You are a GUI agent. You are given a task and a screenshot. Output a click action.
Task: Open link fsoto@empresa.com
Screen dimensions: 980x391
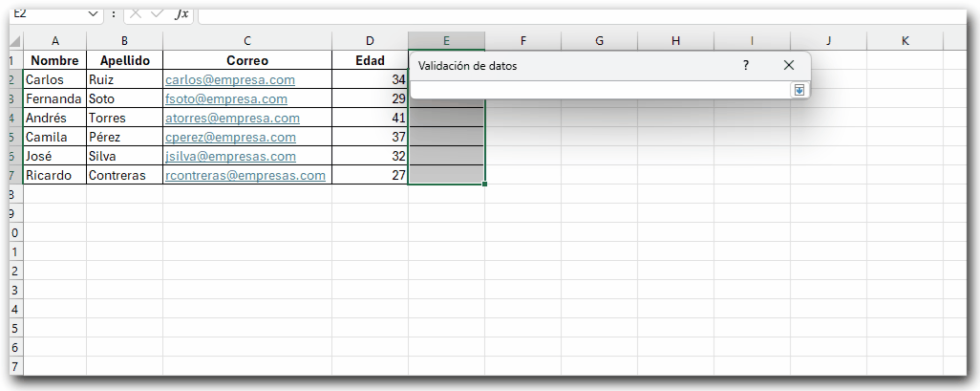pos(226,98)
